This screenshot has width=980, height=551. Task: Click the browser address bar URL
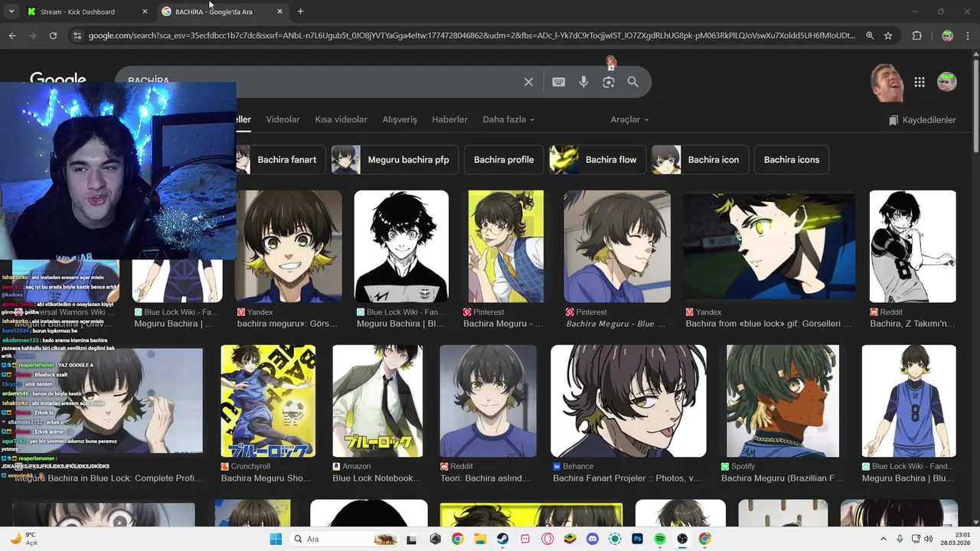pyautogui.click(x=472, y=35)
